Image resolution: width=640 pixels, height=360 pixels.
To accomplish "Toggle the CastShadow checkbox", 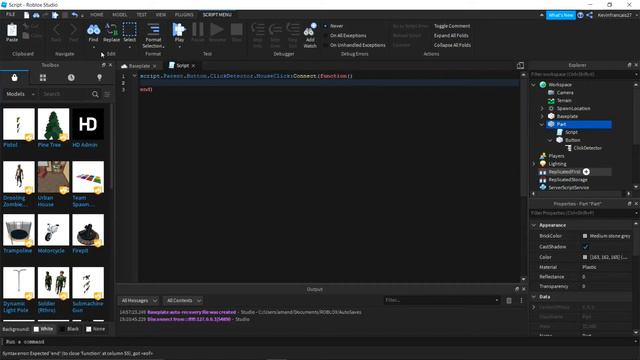I will [585, 247].
